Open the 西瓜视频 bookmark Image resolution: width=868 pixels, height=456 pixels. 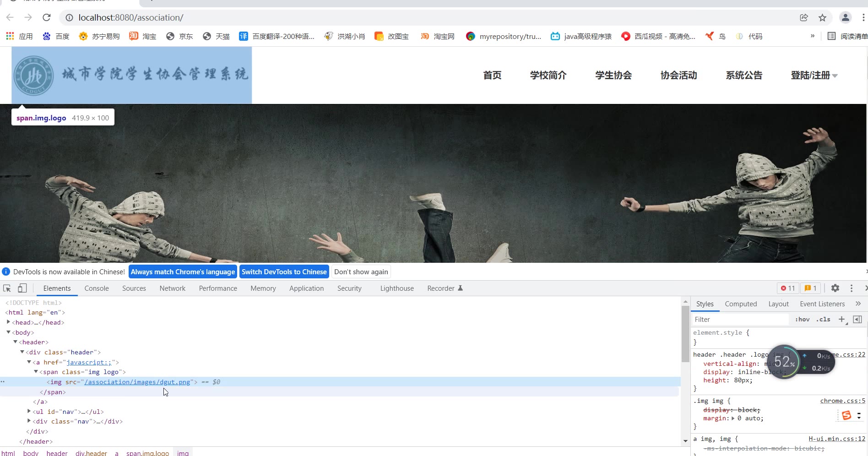point(658,36)
